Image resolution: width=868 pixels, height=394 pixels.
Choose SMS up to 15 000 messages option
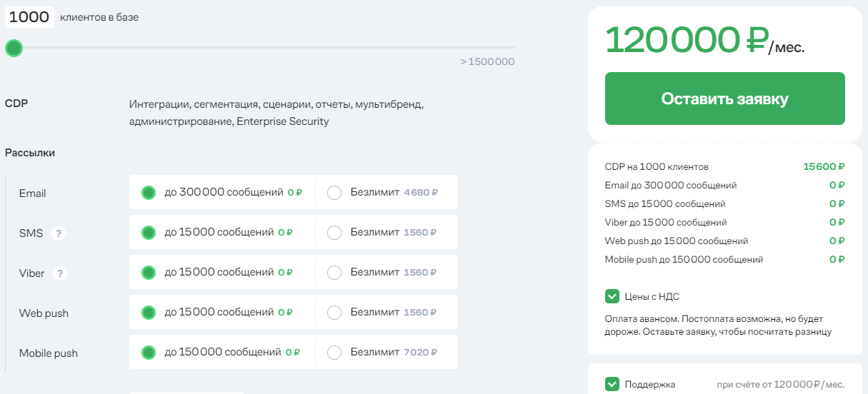pos(149,233)
